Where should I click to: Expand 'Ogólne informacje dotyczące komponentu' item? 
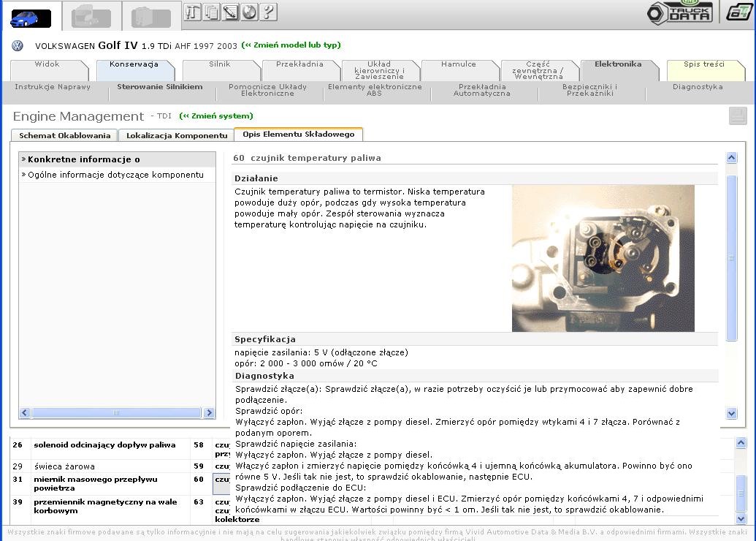tap(117, 175)
